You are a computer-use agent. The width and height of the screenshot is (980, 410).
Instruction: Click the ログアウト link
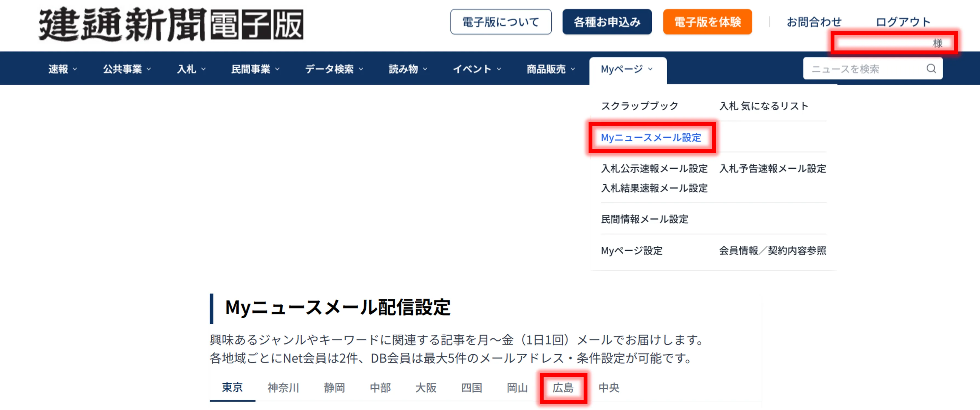(x=903, y=22)
